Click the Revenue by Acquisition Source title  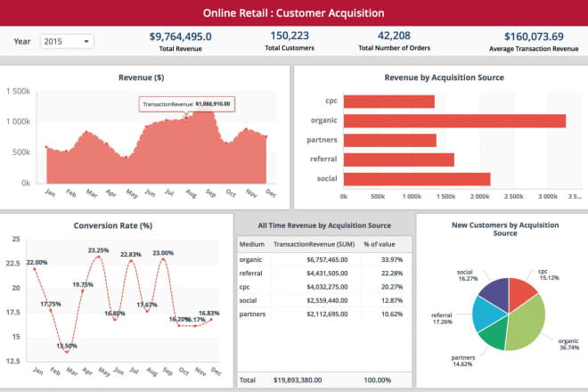tap(444, 78)
